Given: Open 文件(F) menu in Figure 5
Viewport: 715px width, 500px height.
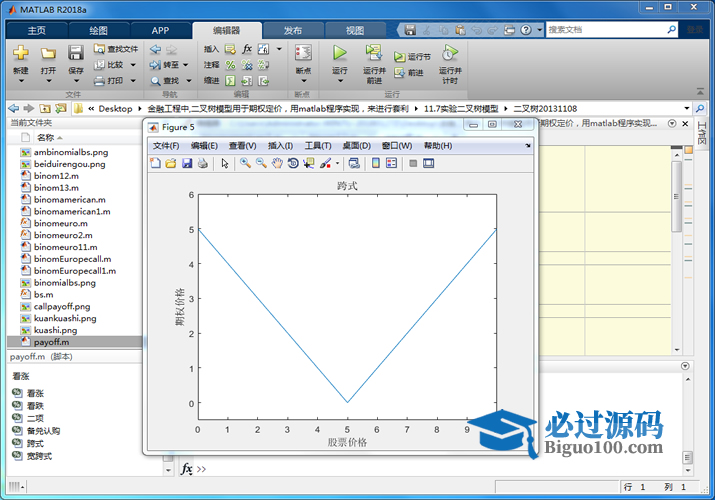Looking at the screenshot, I should pos(166,146).
